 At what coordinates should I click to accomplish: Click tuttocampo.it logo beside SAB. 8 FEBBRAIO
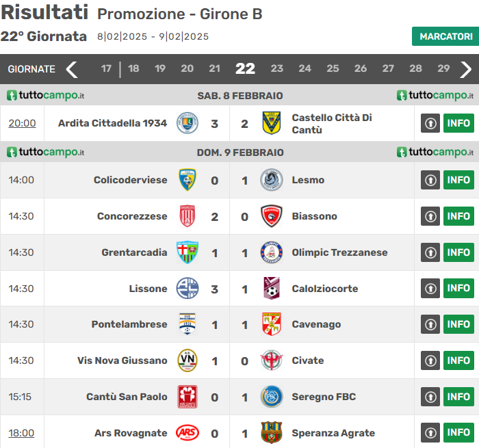tap(45, 96)
